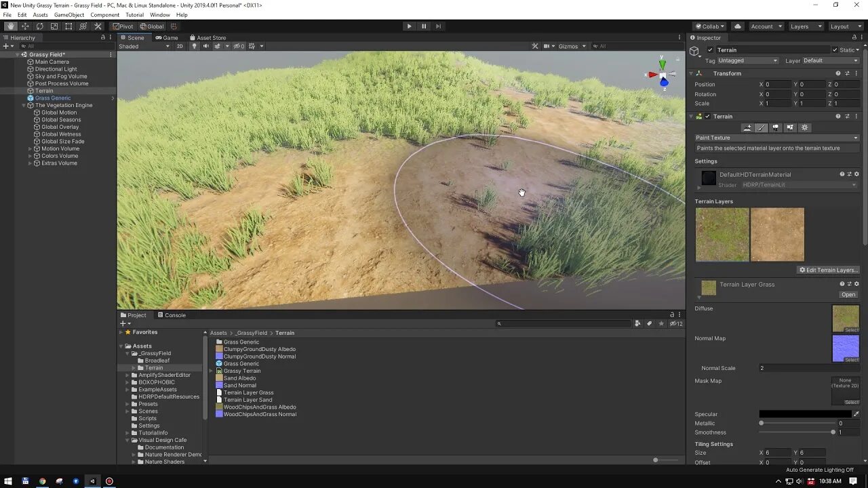
Task: Select the Move tool in toolbar
Action: click(x=25, y=26)
